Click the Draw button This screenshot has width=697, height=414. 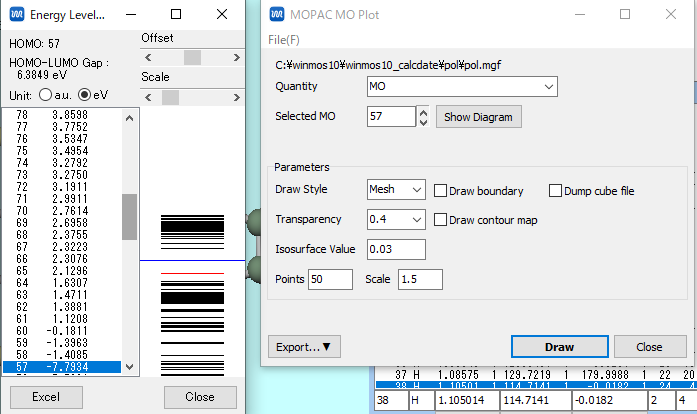tap(560, 347)
